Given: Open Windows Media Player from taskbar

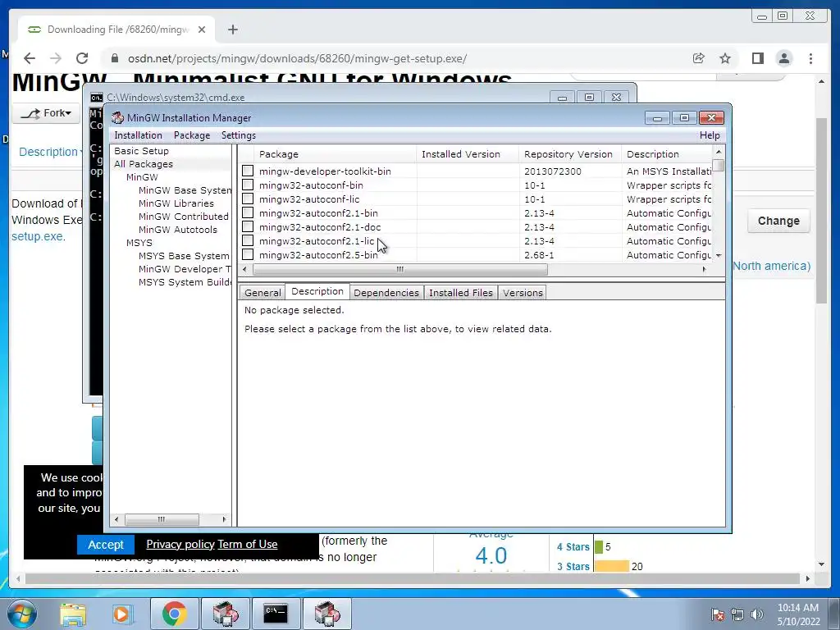Looking at the screenshot, I should coord(121,614).
